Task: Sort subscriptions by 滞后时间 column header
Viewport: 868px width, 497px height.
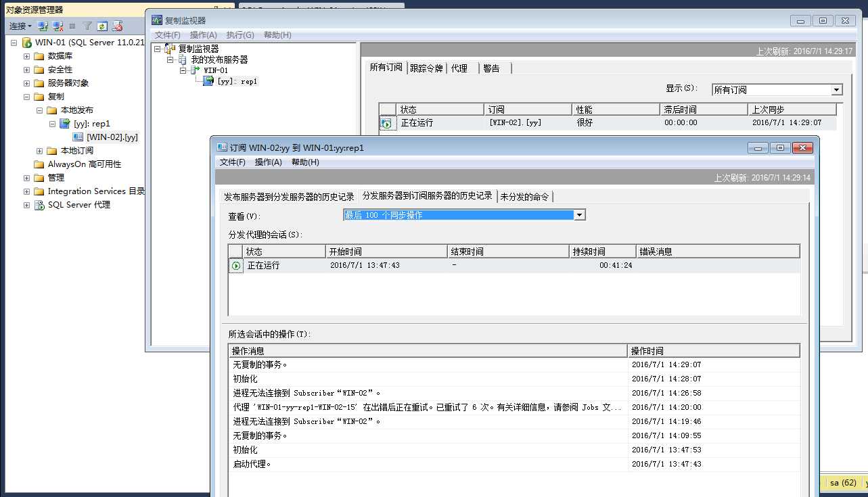Action: tap(704, 110)
